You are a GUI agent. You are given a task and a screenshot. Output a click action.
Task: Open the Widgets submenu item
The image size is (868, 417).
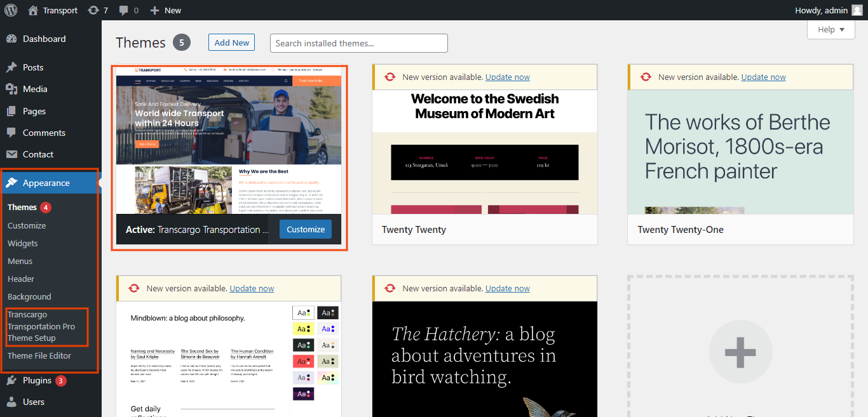[23, 243]
